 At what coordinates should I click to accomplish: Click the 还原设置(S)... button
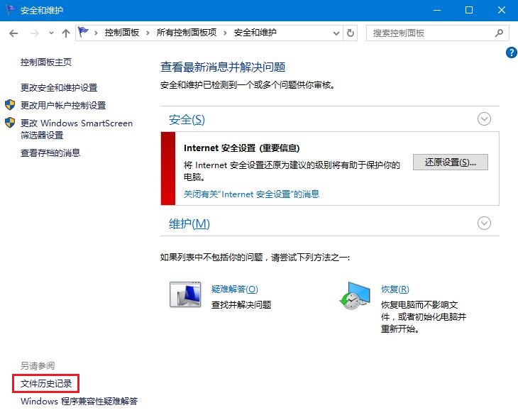[x=451, y=162]
